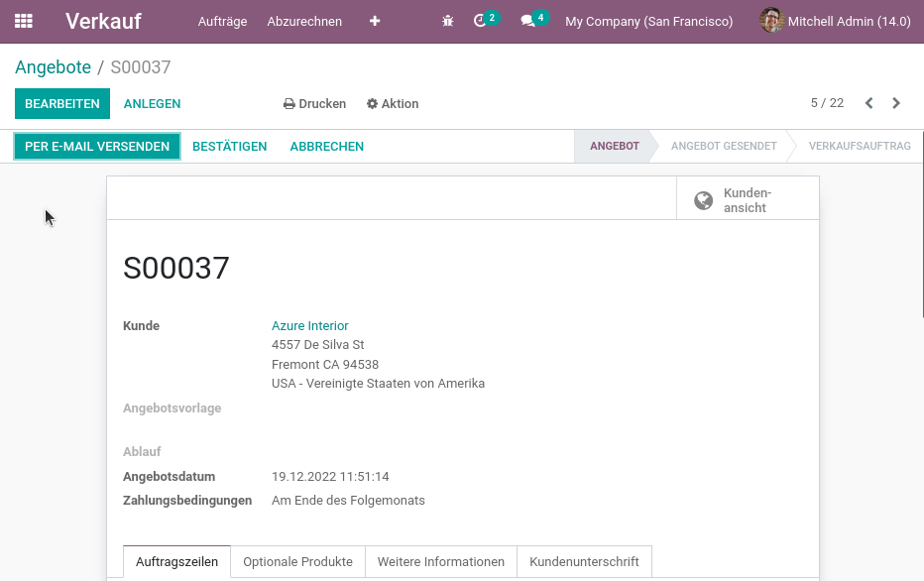This screenshot has width=924, height=581.
Task: Expand the Drucken print dropdown
Action: 314,104
